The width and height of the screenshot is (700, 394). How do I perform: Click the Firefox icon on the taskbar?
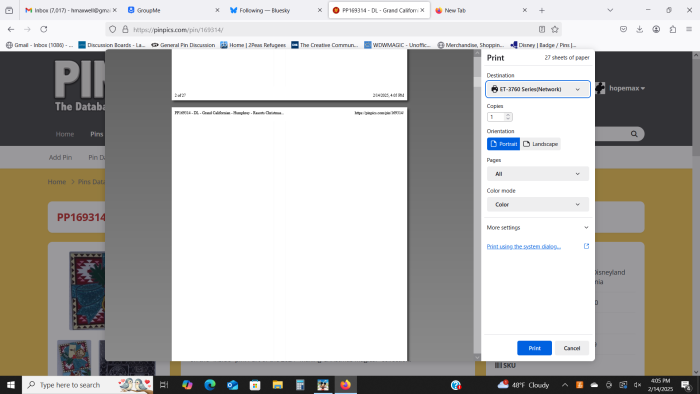pyautogui.click(x=346, y=385)
